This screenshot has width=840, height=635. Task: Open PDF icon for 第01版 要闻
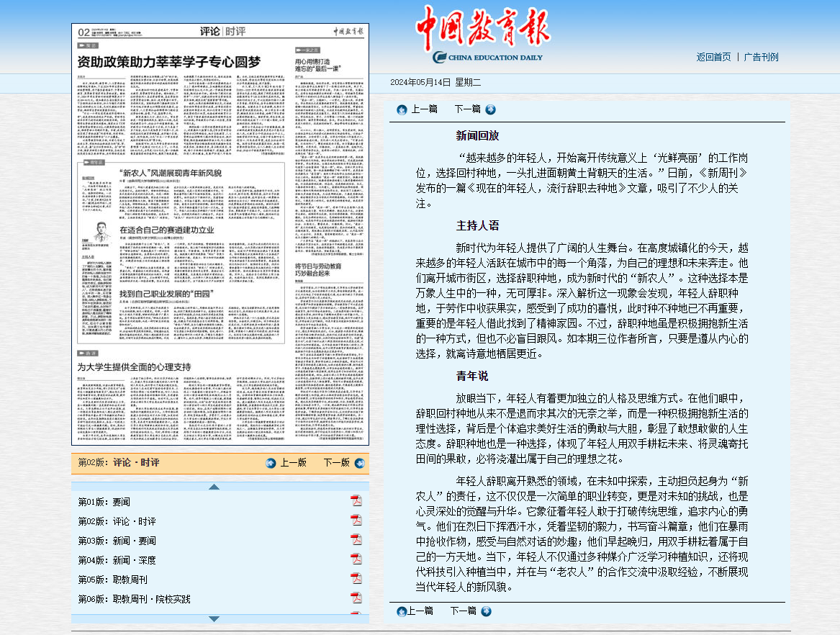356,501
